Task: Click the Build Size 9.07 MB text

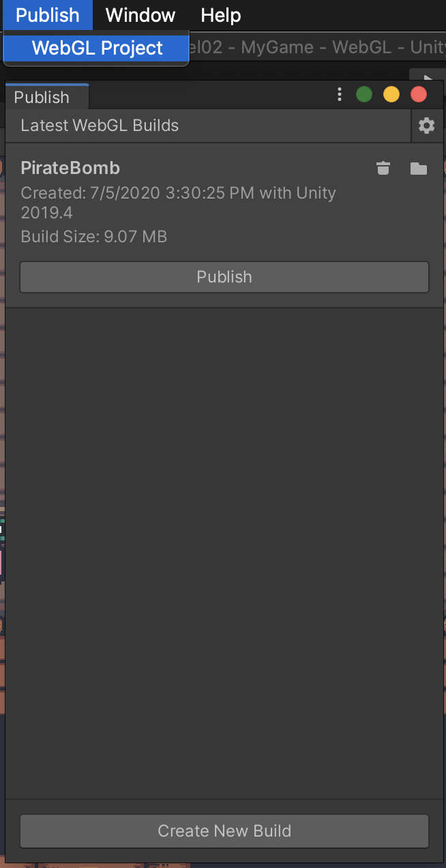Action: (x=94, y=237)
